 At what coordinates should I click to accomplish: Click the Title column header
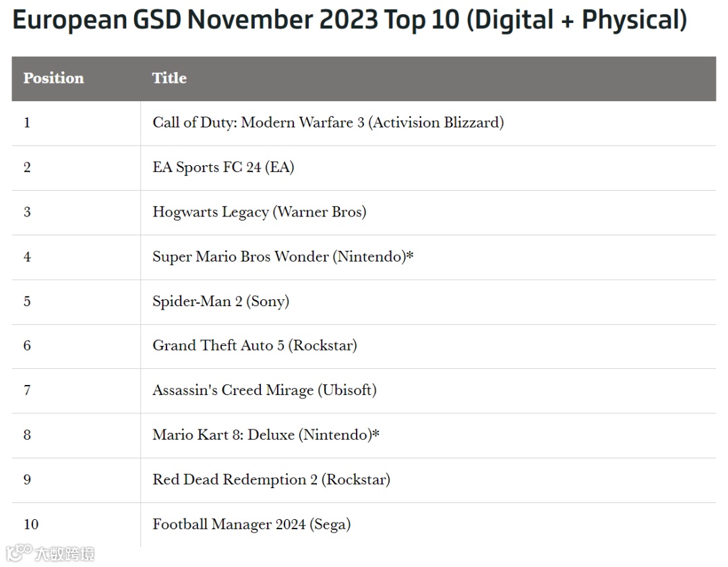(x=169, y=78)
